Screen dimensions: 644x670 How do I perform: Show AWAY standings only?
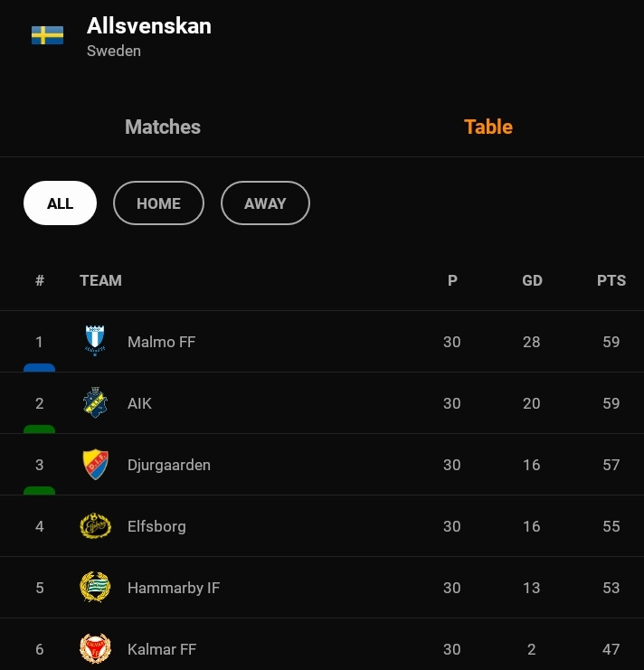coord(265,203)
